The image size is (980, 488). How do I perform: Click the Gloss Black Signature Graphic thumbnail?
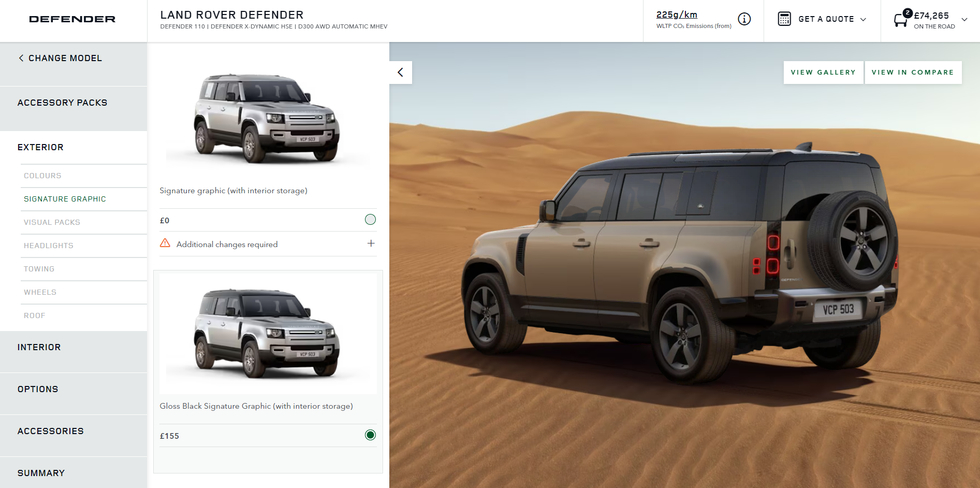tap(268, 334)
